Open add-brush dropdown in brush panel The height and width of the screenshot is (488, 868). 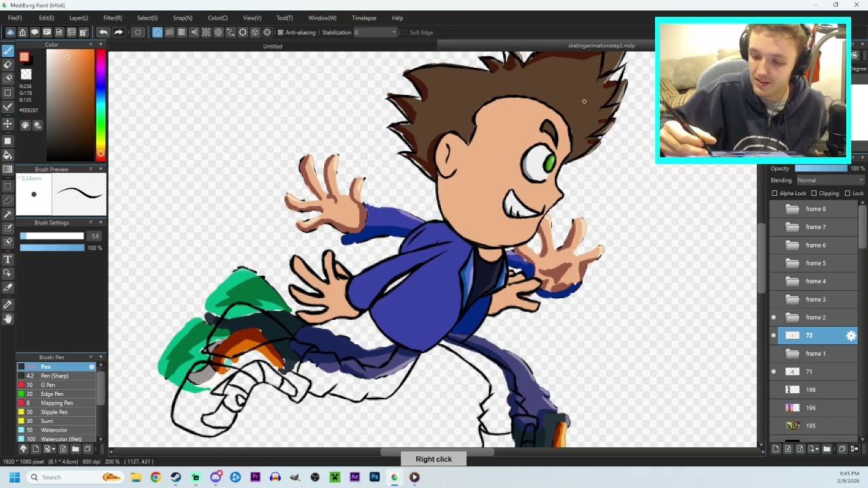point(55,449)
